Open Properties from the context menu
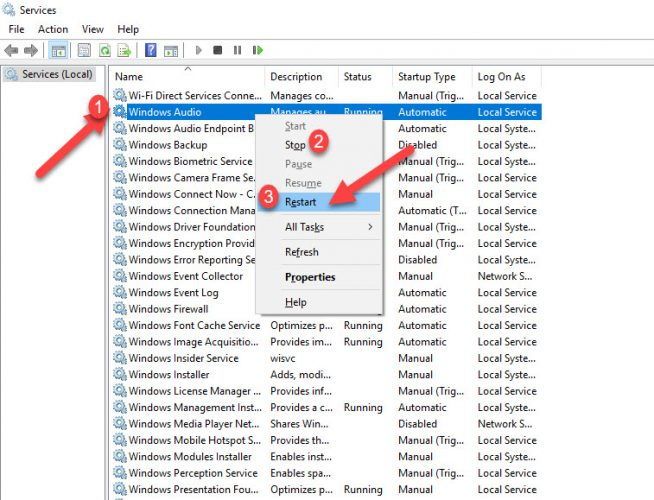This screenshot has width=654, height=500. (x=310, y=277)
